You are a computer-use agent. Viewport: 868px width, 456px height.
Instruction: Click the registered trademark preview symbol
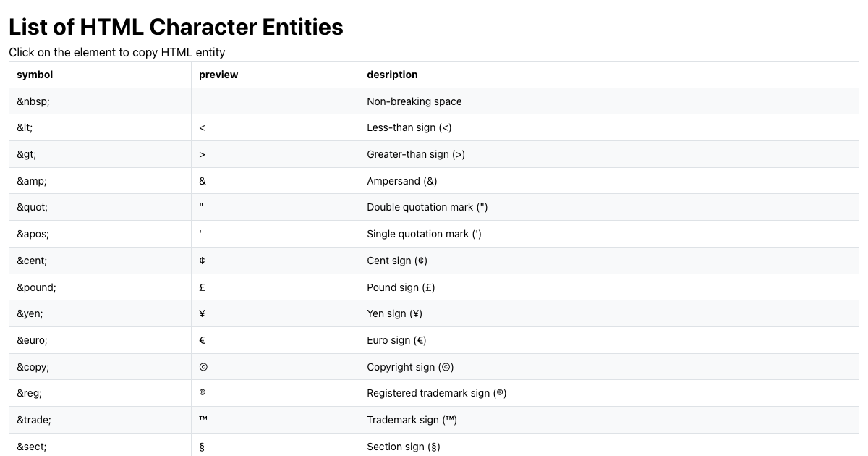[x=203, y=393]
